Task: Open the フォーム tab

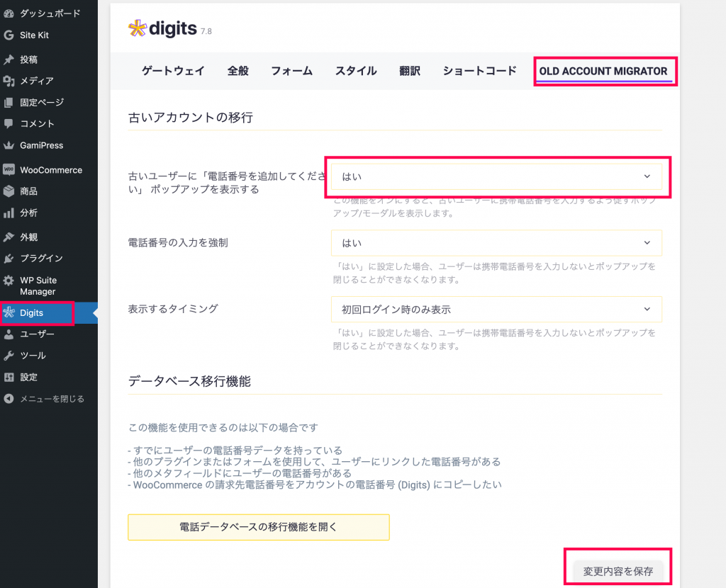Action: click(291, 71)
